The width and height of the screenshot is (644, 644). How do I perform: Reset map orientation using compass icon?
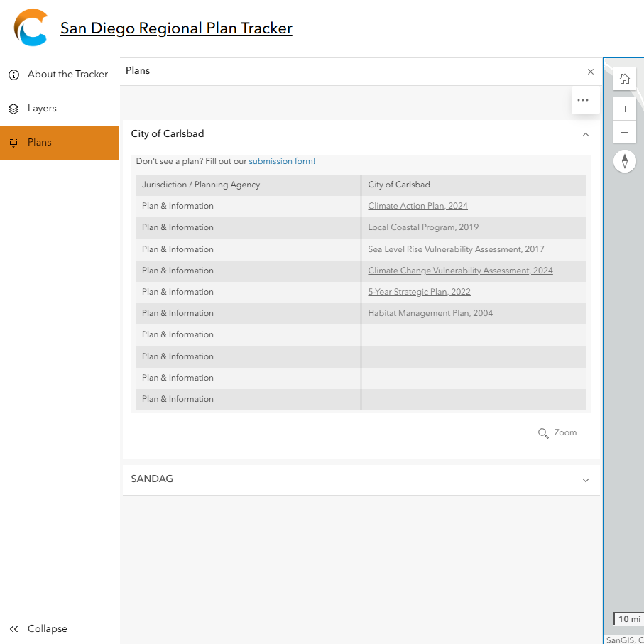[x=624, y=161]
